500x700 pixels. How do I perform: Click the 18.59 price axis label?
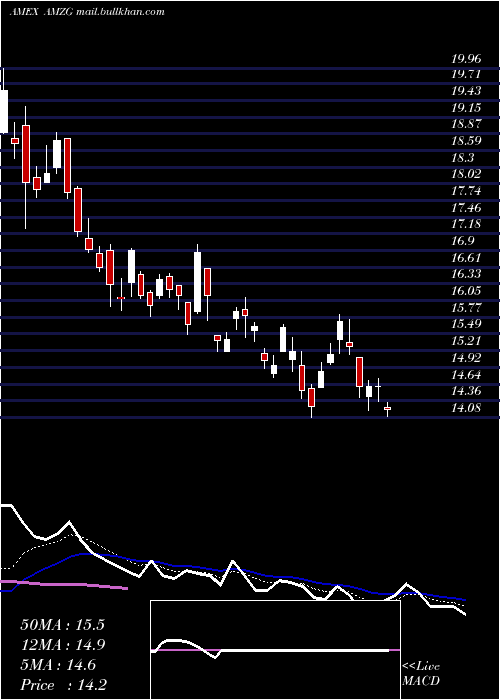(467, 141)
